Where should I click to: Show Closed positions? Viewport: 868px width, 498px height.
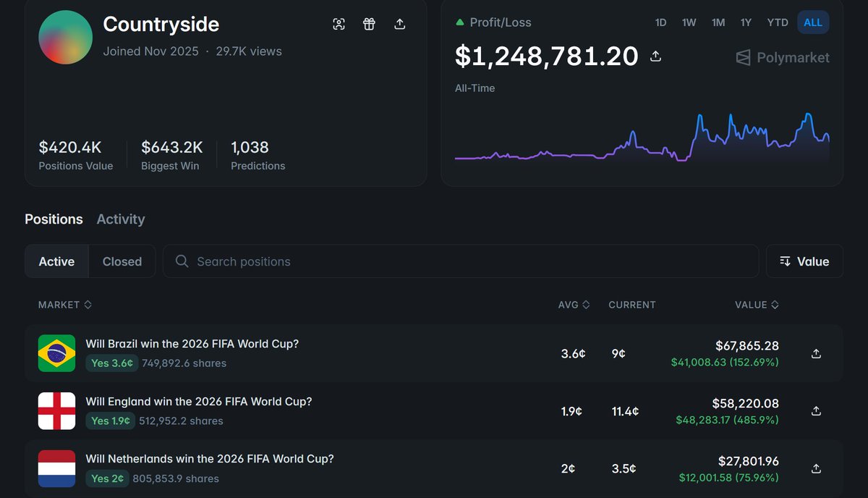click(x=122, y=261)
